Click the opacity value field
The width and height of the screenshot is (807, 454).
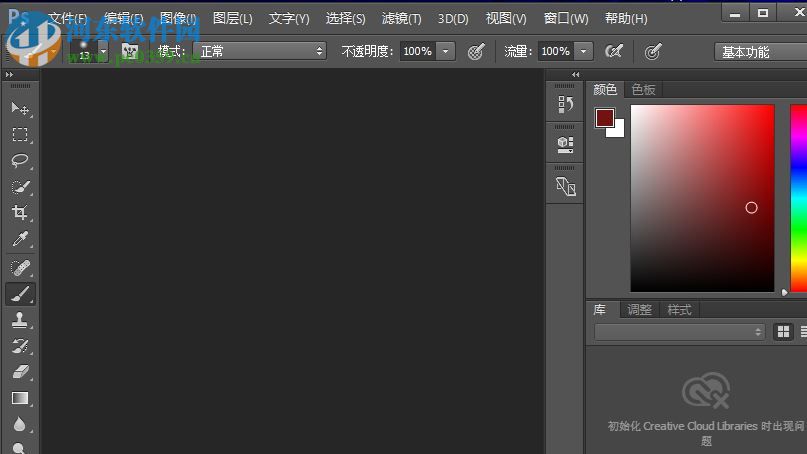pyautogui.click(x=417, y=51)
